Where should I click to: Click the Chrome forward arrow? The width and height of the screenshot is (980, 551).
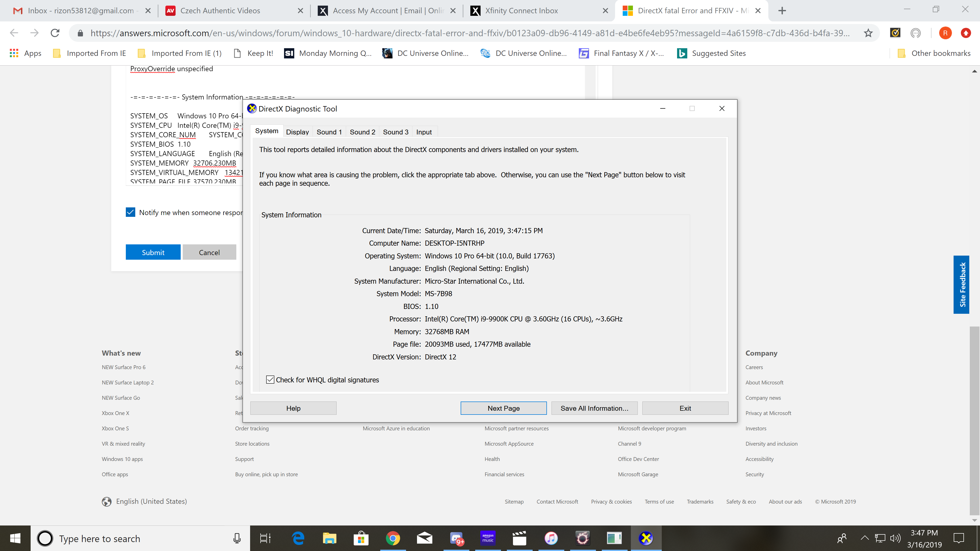click(x=35, y=33)
